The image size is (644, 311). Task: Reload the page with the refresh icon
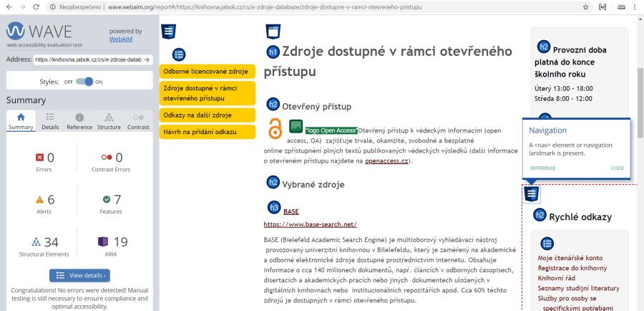36,7
